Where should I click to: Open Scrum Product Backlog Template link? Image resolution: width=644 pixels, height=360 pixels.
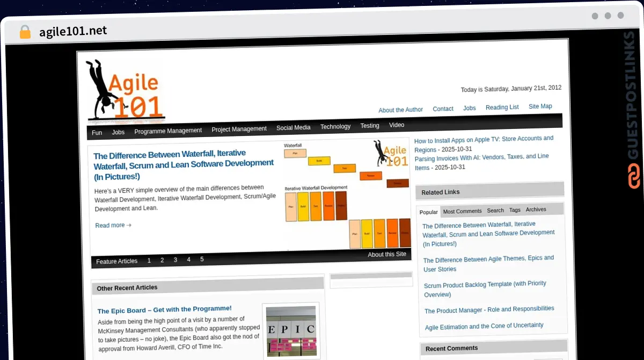(x=485, y=289)
